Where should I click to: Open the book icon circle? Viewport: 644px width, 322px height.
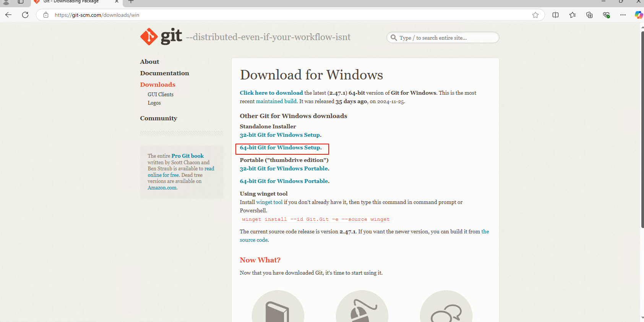tap(278, 306)
